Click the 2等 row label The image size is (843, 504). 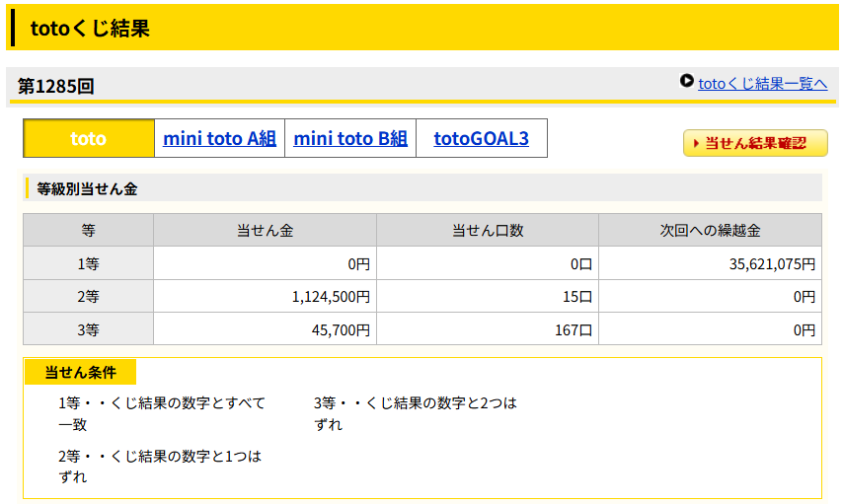(88, 297)
